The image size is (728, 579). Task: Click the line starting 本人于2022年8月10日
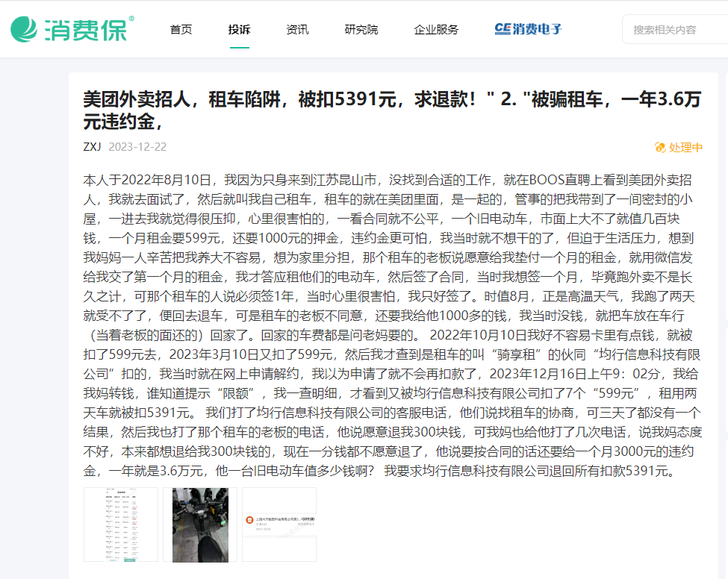pyautogui.click(x=388, y=180)
